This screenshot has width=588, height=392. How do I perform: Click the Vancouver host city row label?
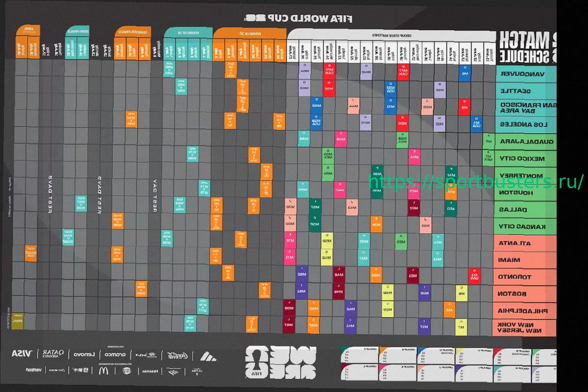click(x=526, y=74)
